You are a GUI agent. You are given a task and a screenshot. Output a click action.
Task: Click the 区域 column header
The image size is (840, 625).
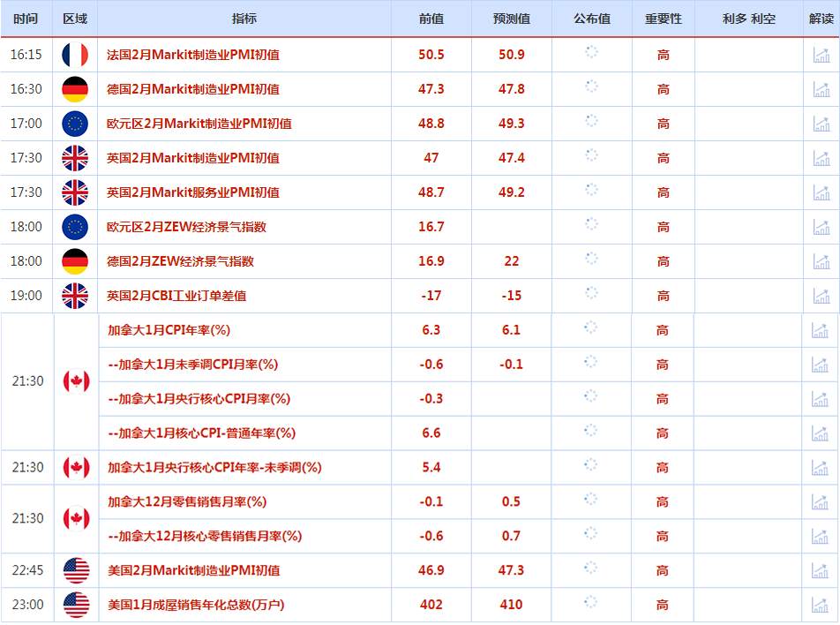click(75, 19)
